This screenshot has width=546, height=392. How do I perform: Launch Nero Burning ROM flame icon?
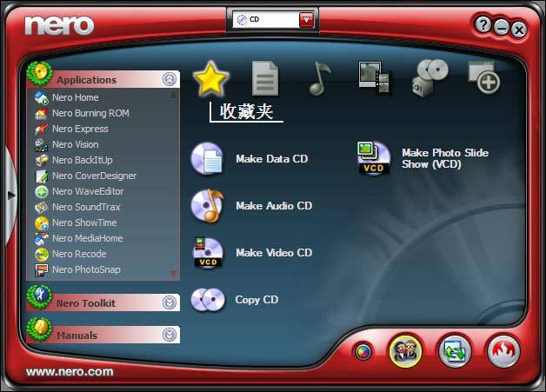(x=502, y=350)
